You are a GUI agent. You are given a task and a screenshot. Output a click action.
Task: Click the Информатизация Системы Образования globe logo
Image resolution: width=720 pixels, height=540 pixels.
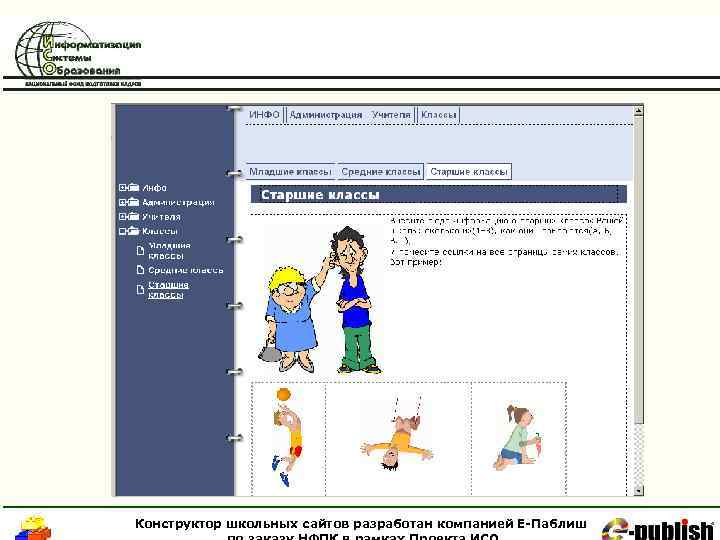pos(78,54)
